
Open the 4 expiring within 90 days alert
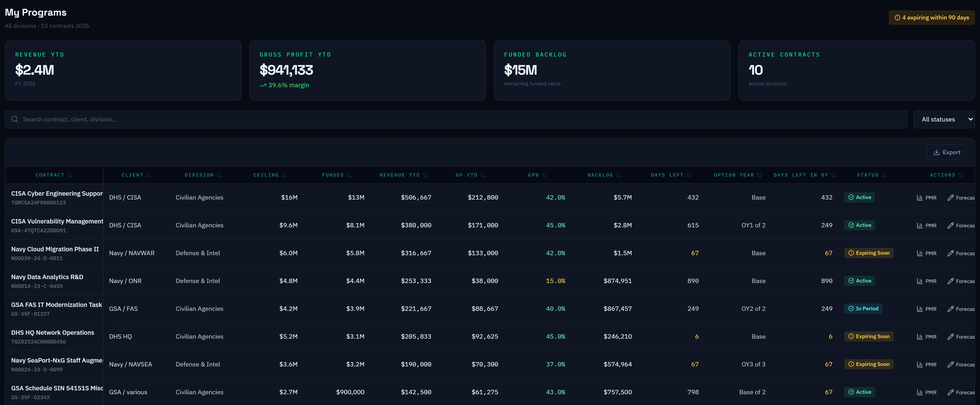pyautogui.click(x=932, y=18)
